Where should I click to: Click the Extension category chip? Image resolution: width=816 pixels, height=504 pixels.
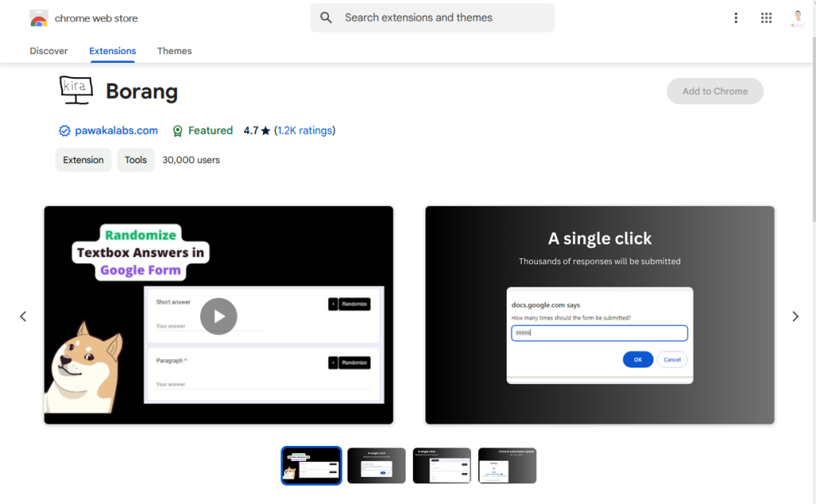click(83, 160)
